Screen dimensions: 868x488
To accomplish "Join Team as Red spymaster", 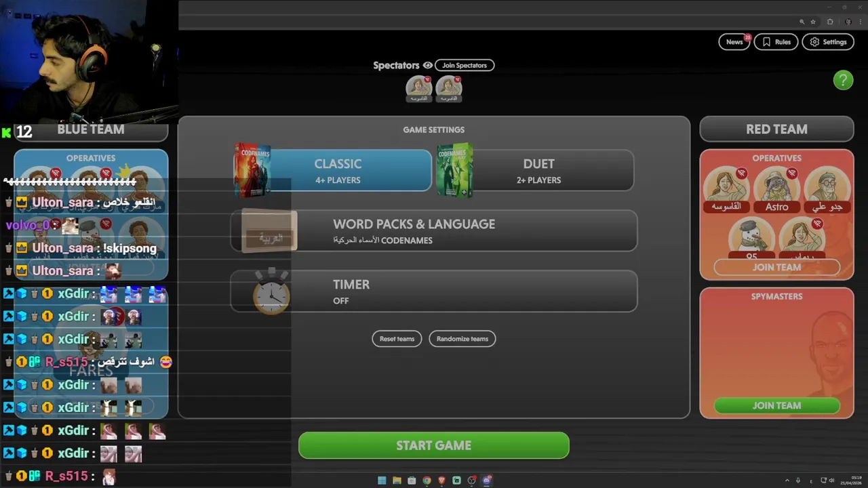I will click(776, 405).
